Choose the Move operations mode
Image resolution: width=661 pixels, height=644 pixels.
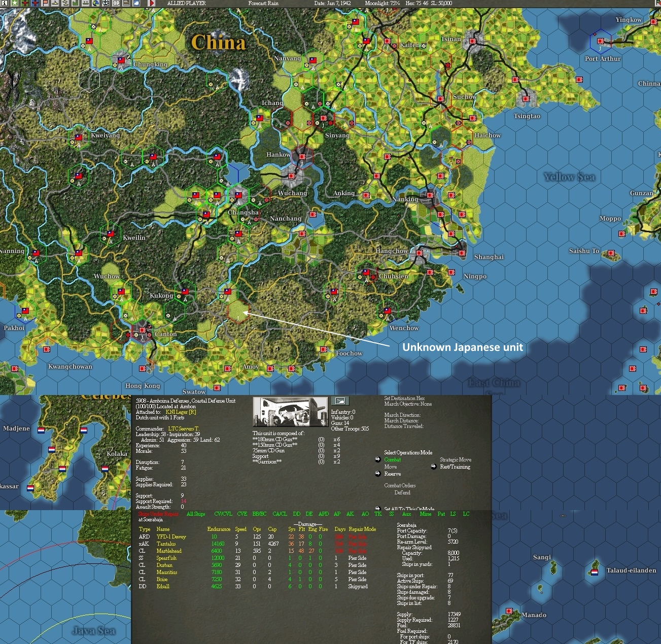(391, 467)
